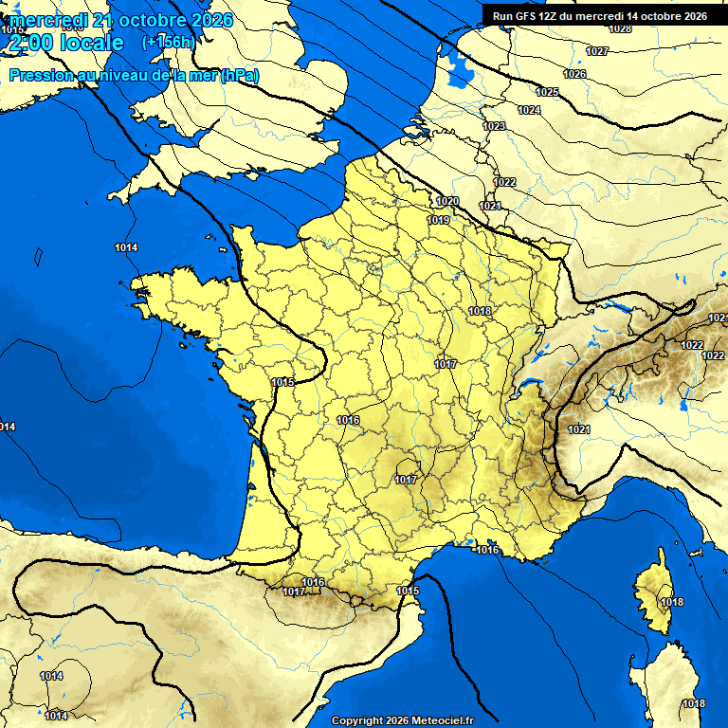Click the 1027 isobar label
This screenshot has height=728, width=728.
(597, 51)
